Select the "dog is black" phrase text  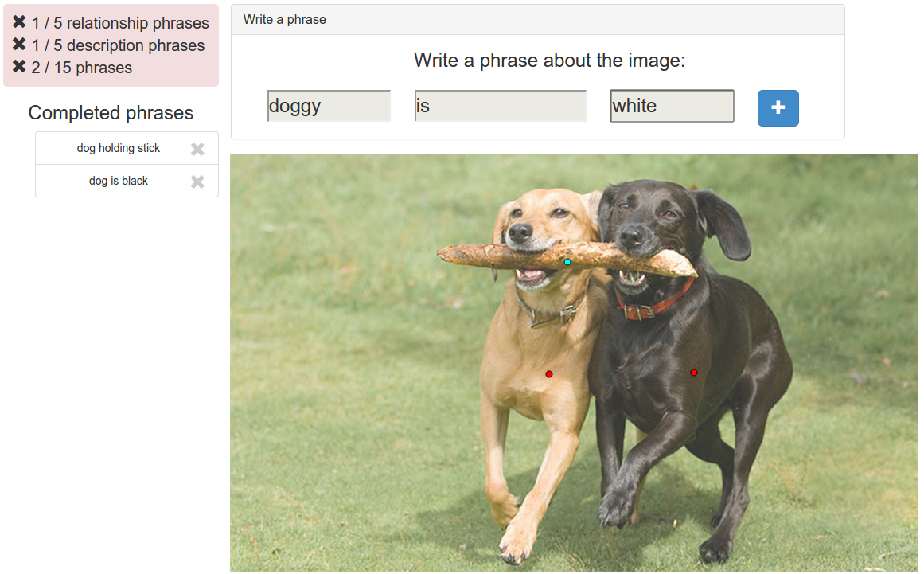[119, 181]
